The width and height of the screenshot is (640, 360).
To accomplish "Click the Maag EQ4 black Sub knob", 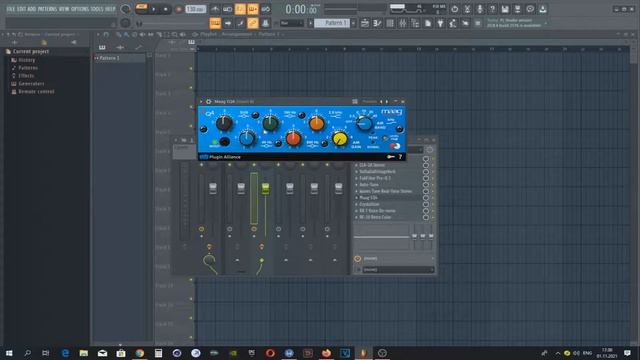I will 224,122.
